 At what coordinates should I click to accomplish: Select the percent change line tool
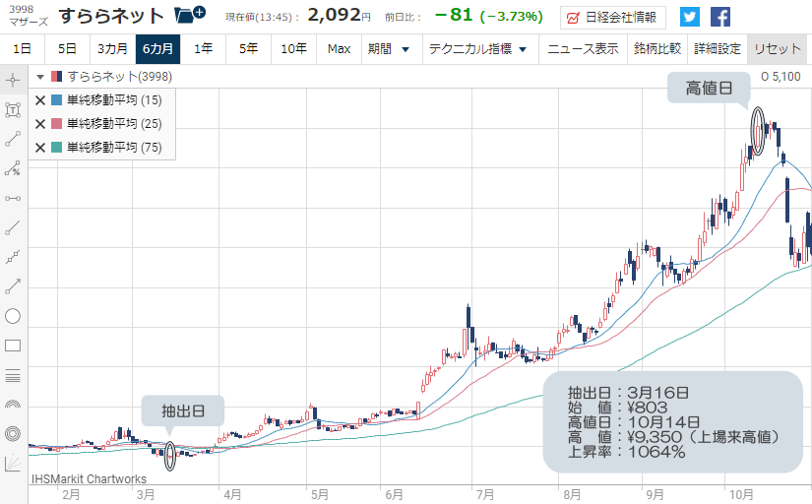coord(13,168)
